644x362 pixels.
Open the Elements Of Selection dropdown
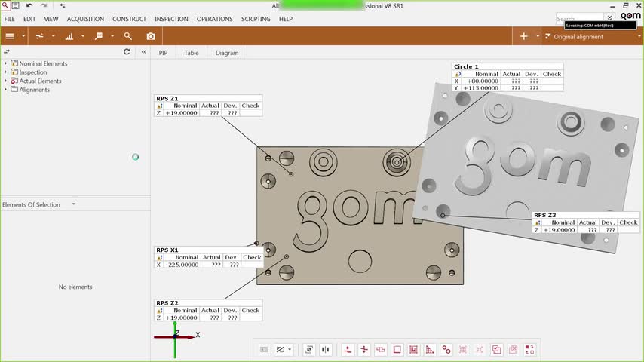(73, 204)
